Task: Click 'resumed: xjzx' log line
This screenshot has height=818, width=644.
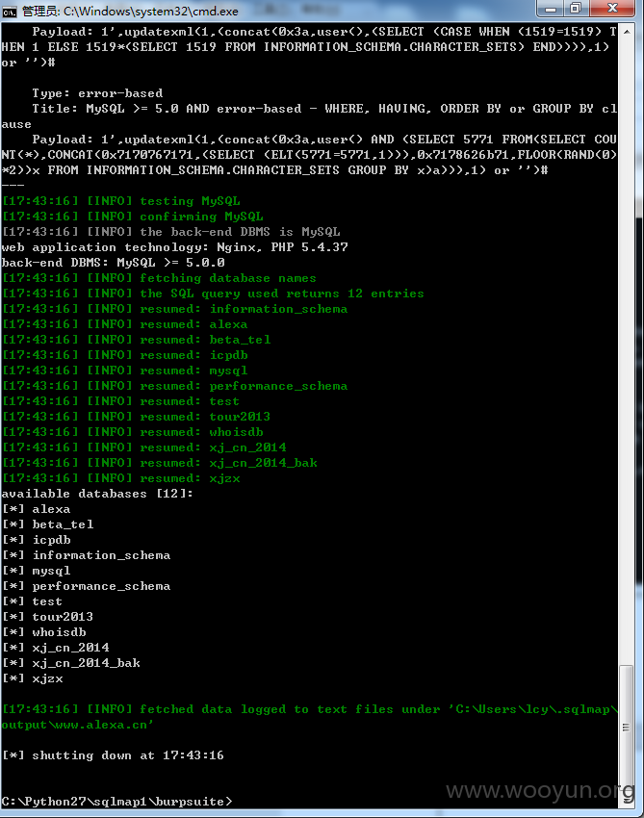Action: coord(121,478)
